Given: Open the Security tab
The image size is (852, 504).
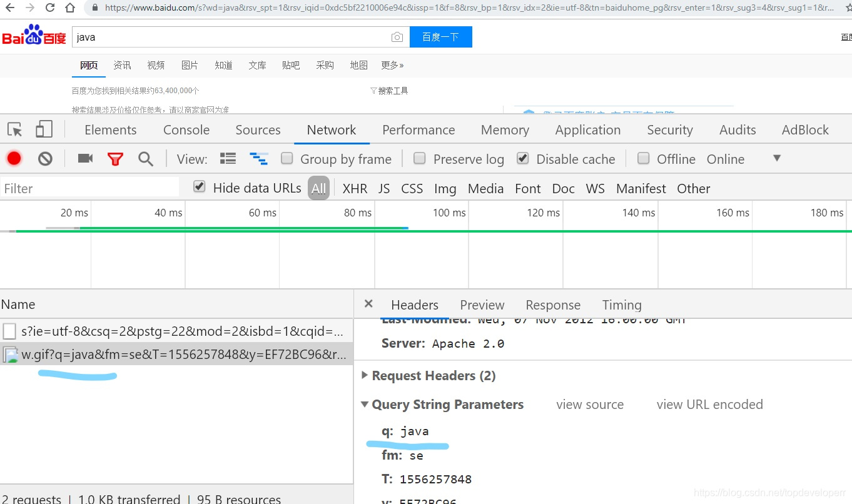Looking at the screenshot, I should 670,130.
